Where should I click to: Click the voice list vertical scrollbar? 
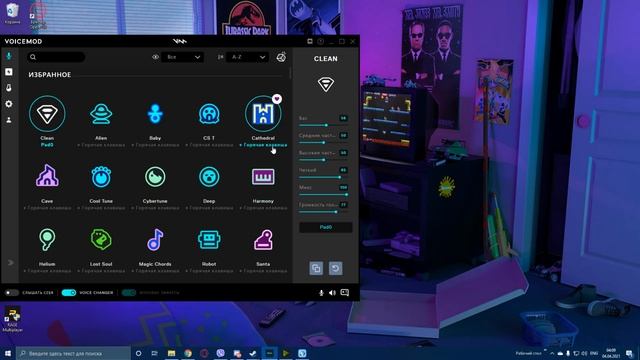290,73
